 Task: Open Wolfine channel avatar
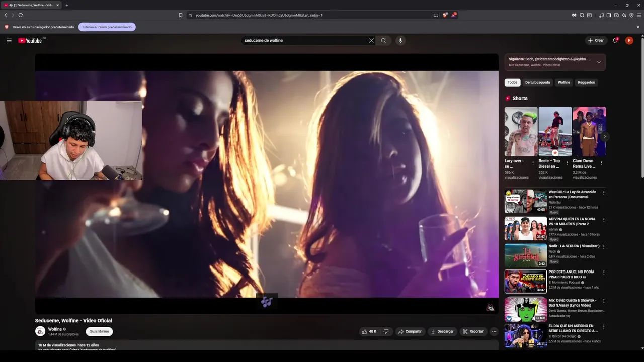point(40,331)
